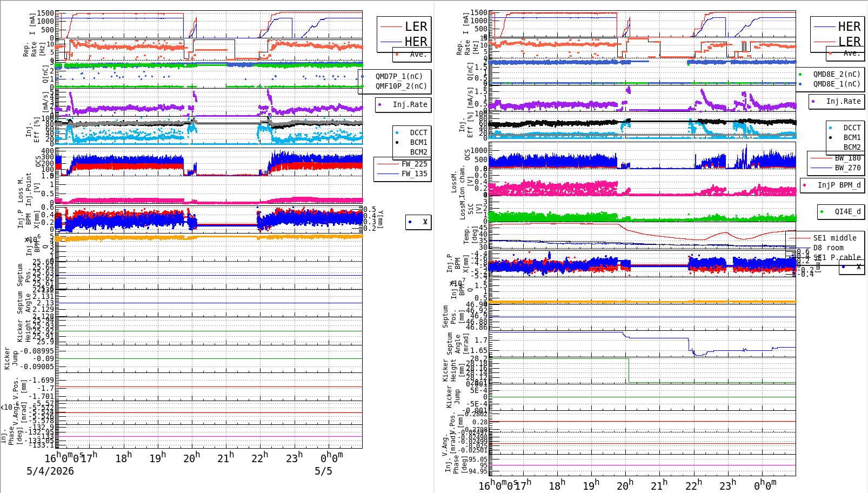The width and height of the screenshot is (868, 493).
Task: Click Inj. Phase [deg] axis label in left panel
Action: [11, 437]
